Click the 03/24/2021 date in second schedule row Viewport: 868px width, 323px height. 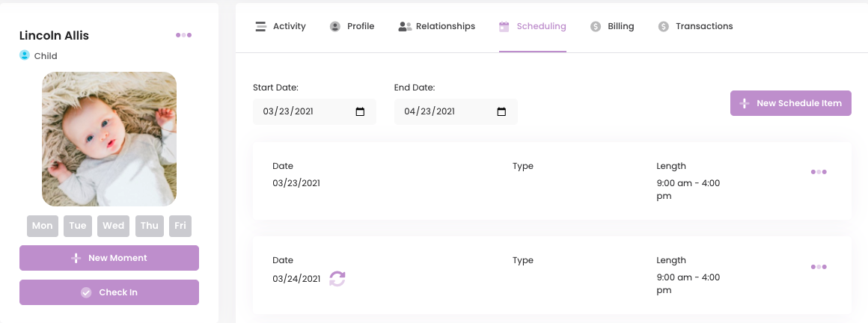[296, 279]
